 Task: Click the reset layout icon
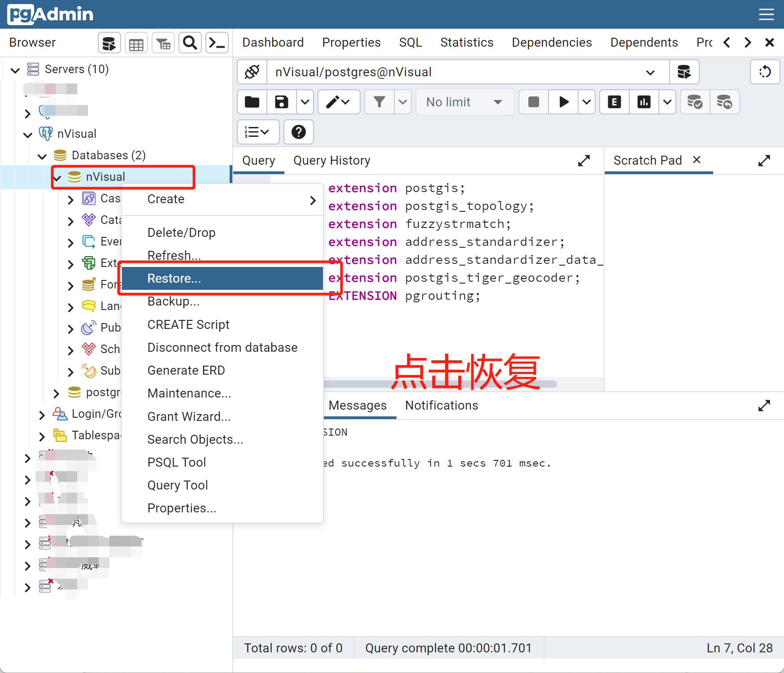765,72
